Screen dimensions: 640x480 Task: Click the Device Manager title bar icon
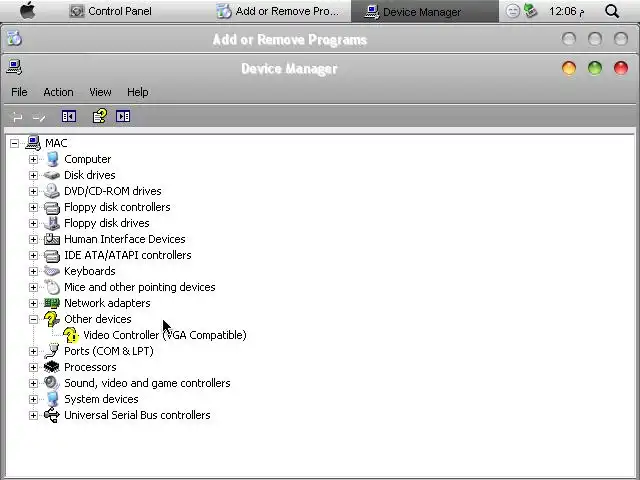point(14,68)
